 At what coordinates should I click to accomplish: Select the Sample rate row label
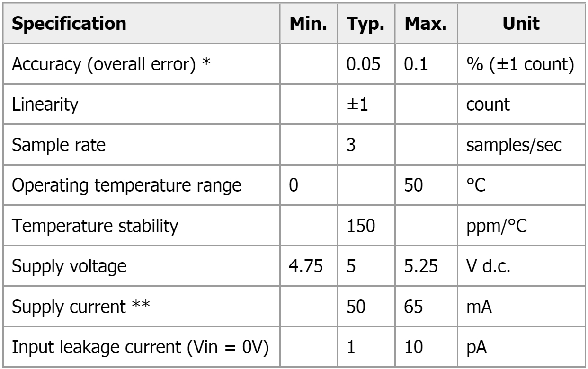(x=53, y=145)
